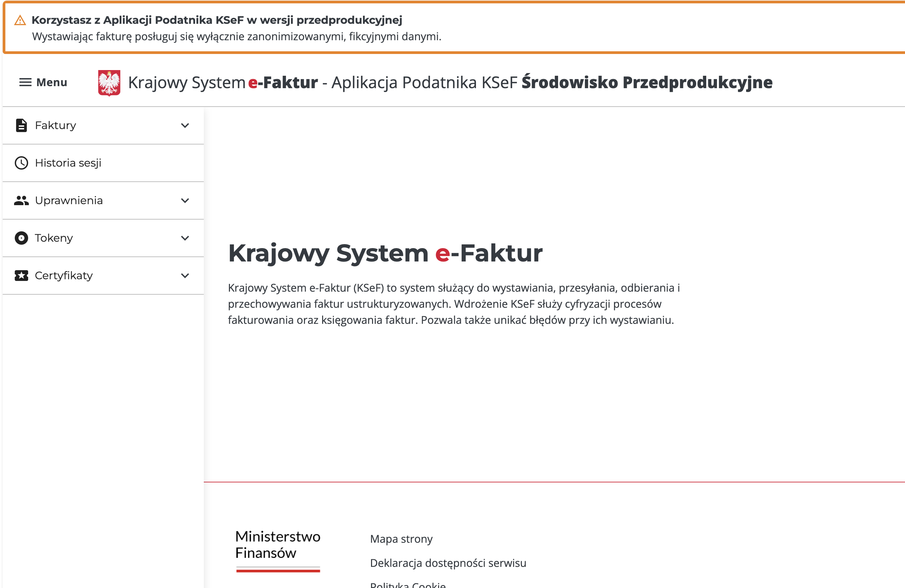The height and width of the screenshot is (588, 905).
Task: Click the Polish eagle emblem logo
Action: click(109, 82)
